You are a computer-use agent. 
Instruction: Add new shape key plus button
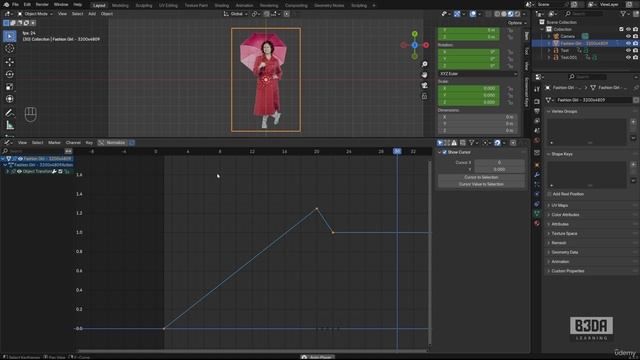click(633, 164)
